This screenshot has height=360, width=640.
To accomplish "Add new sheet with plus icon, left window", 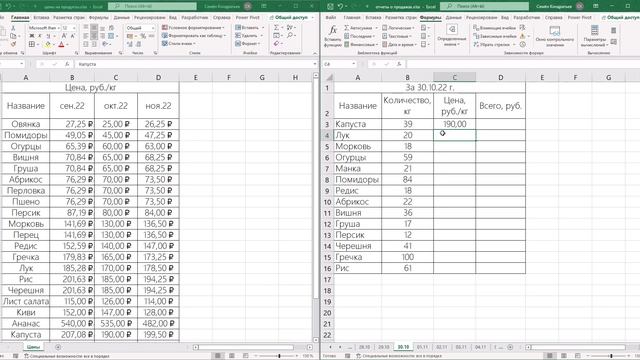I will 58,347.
